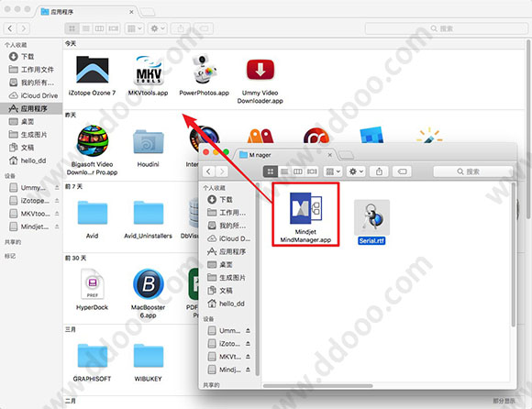Go forward in the 应用程序 window

tap(24, 28)
